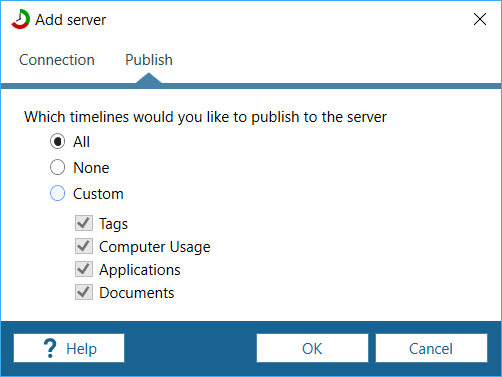Click the question mark Help icon

[x=50, y=348]
